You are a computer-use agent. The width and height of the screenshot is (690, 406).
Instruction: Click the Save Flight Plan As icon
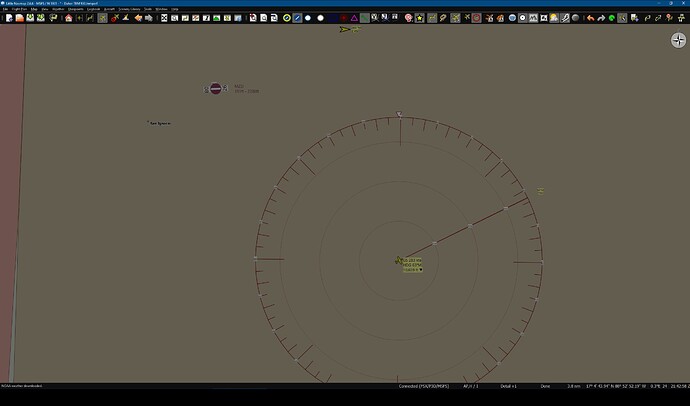(x=40, y=18)
